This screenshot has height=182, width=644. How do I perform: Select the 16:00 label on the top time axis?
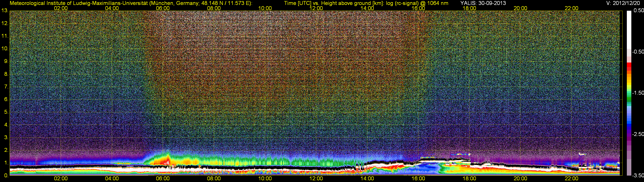tap(418, 8)
